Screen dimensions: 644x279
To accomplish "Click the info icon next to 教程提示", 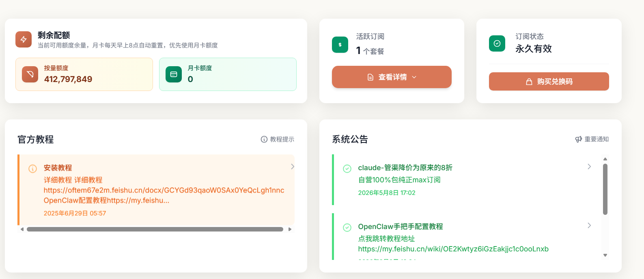I will pyautogui.click(x=264, y=139).
